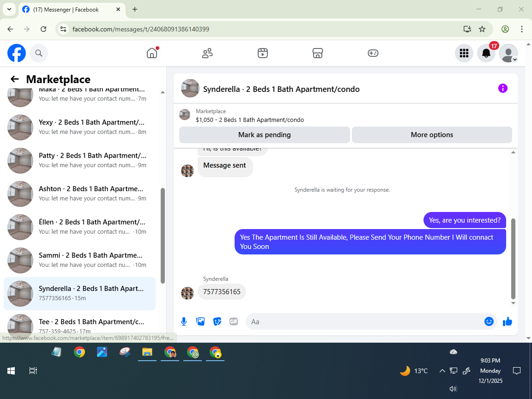Image resolution: width=532 pixels, height=399 pixels.
Task: Click the conversation list scrollbar thumb
Action: (163, 236)
